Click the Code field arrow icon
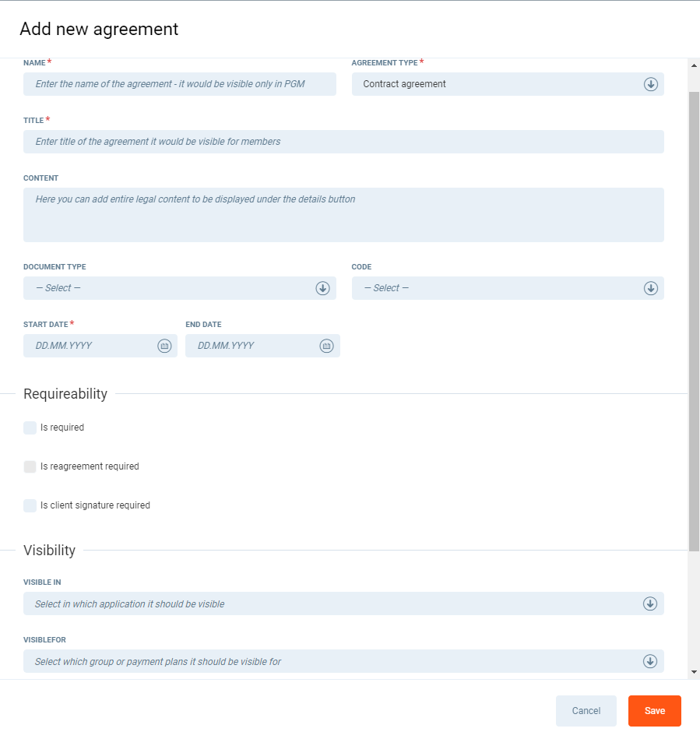This screenshot has width=700, height=746. (x=651, y=288)
